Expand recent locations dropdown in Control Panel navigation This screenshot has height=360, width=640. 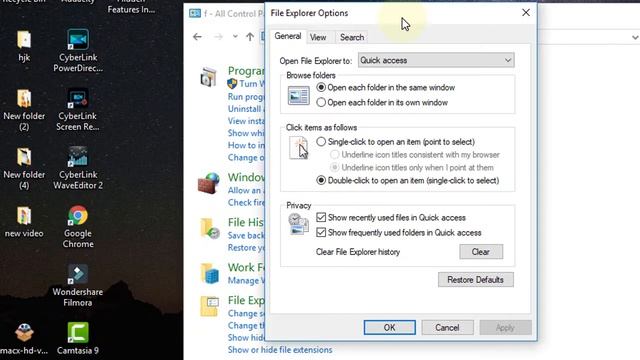(x=235, y=37)
